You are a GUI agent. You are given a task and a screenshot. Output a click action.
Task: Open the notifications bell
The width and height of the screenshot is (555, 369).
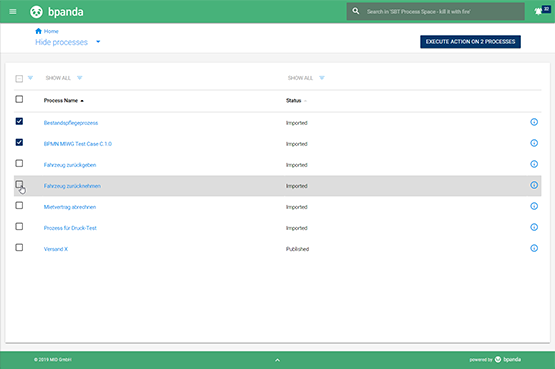tap(538, 12)
